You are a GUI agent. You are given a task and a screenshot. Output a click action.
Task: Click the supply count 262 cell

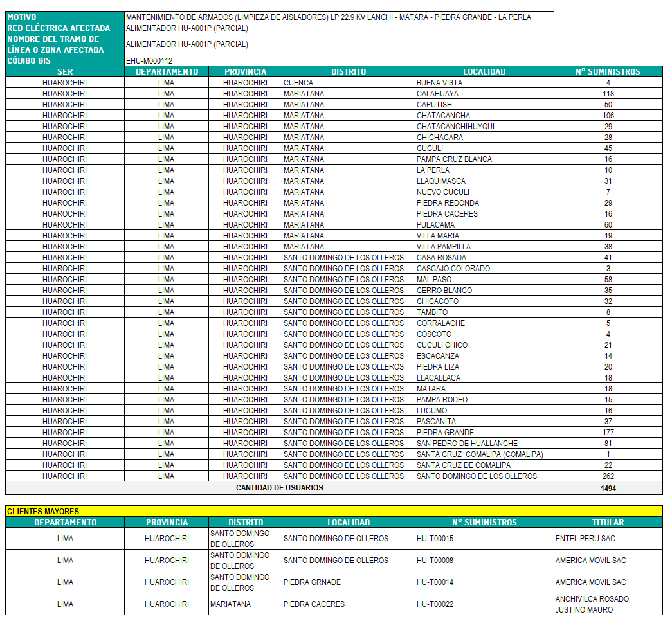(608, 476)
